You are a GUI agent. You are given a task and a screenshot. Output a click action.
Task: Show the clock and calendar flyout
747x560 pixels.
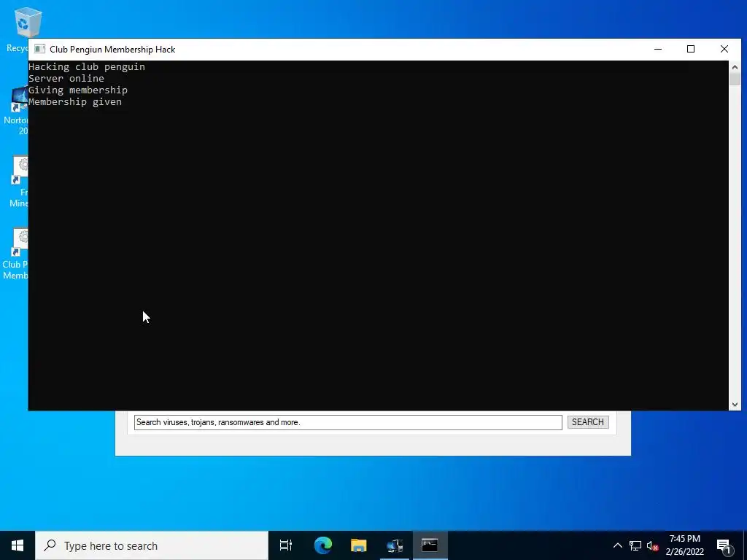[684, 545]
